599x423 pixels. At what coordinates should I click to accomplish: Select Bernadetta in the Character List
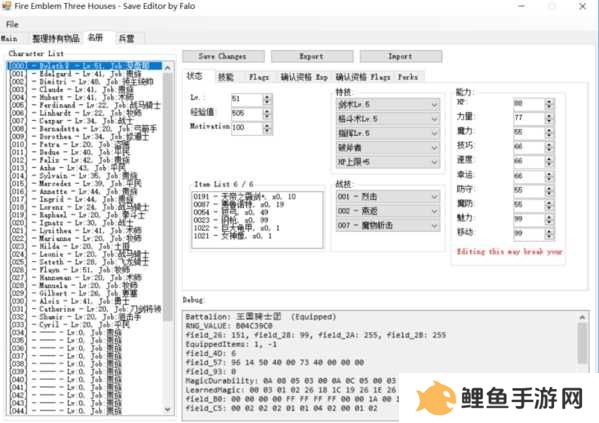coord(83,128)
